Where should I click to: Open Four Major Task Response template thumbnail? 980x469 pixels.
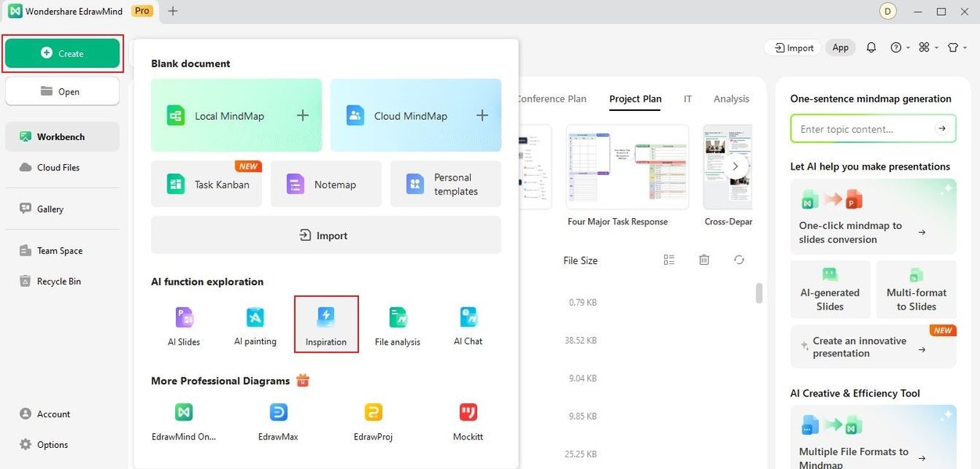point(627,166)
